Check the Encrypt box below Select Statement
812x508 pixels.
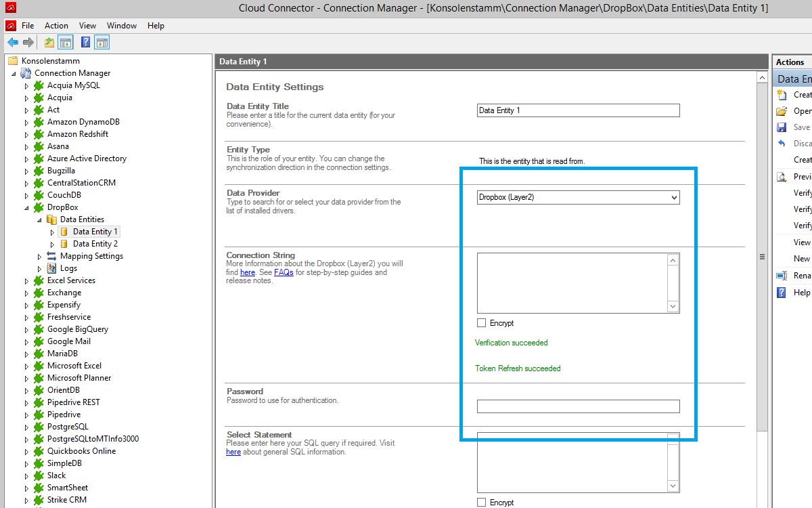(481, 502)
